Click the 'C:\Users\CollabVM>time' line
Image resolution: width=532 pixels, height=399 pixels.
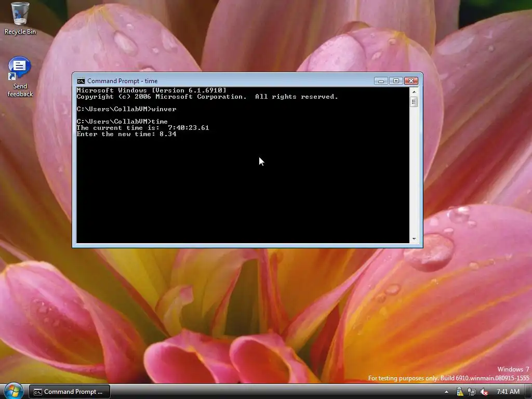coord(122,122)
